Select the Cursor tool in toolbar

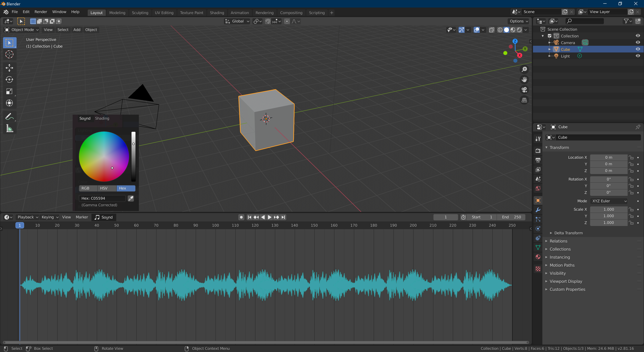click(10, 54)
